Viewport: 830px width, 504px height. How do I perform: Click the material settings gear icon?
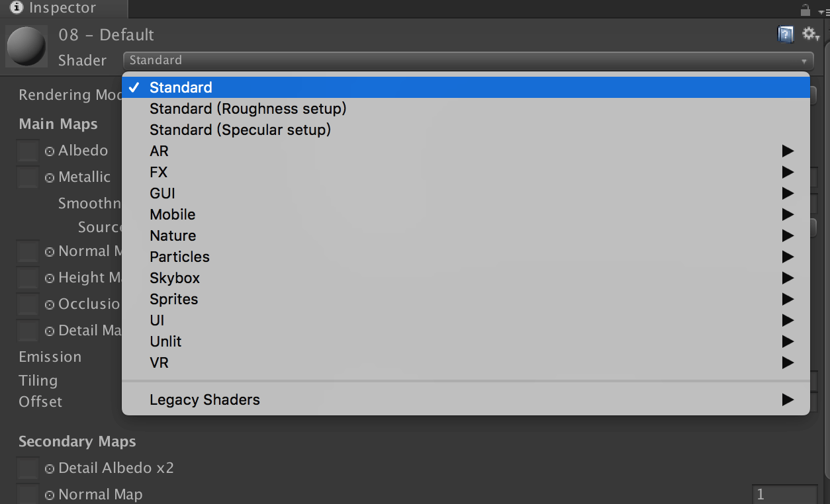(x=810, y=34)
